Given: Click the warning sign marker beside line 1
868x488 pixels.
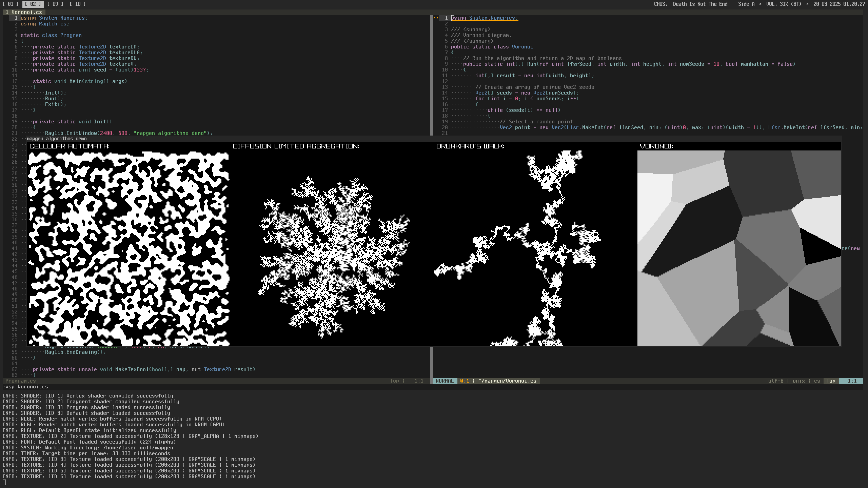Looking at the screenshot, I should click(436, 18).
